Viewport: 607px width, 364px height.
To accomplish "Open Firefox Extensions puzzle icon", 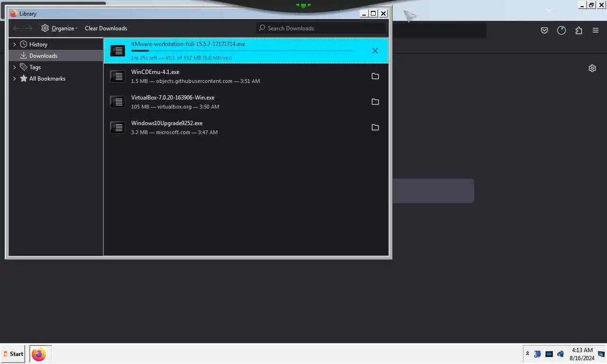I will (579, 30).
